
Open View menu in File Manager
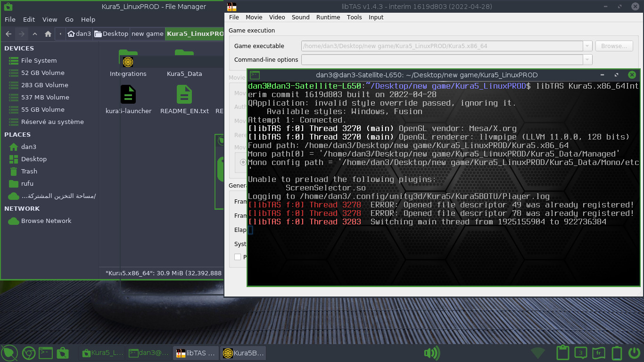click(x=50, y=20)
